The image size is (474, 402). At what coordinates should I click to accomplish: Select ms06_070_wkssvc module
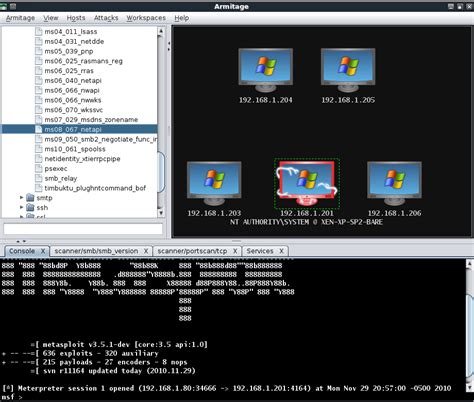(74, 110)
